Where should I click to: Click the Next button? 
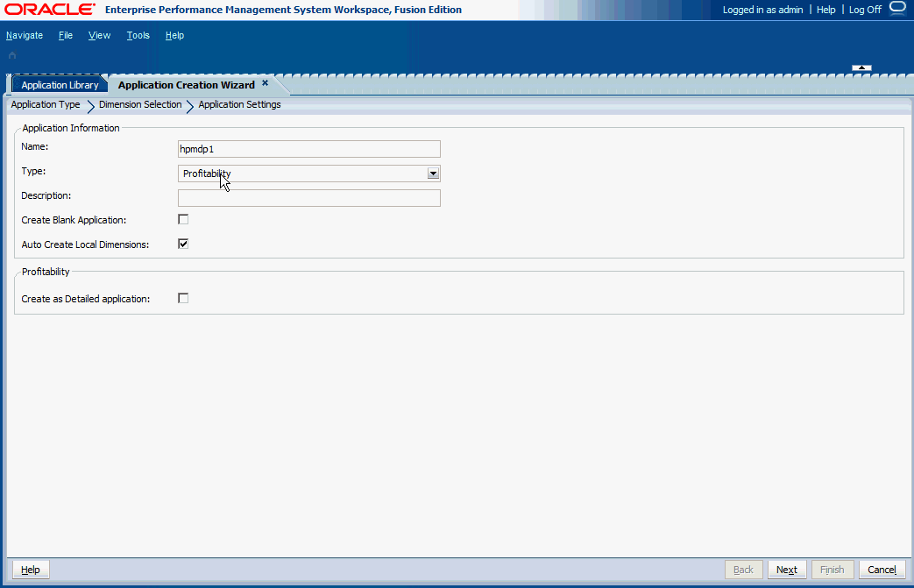(x=787, y=570)
